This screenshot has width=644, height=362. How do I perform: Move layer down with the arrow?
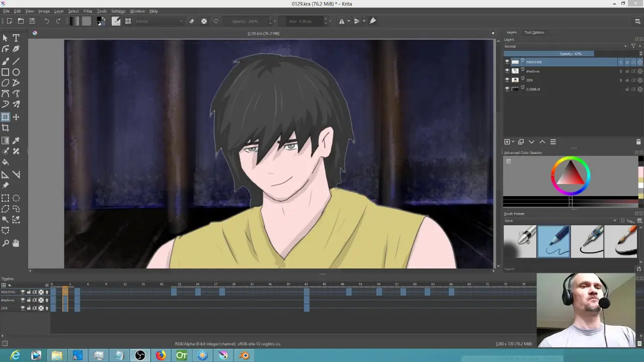531,142
